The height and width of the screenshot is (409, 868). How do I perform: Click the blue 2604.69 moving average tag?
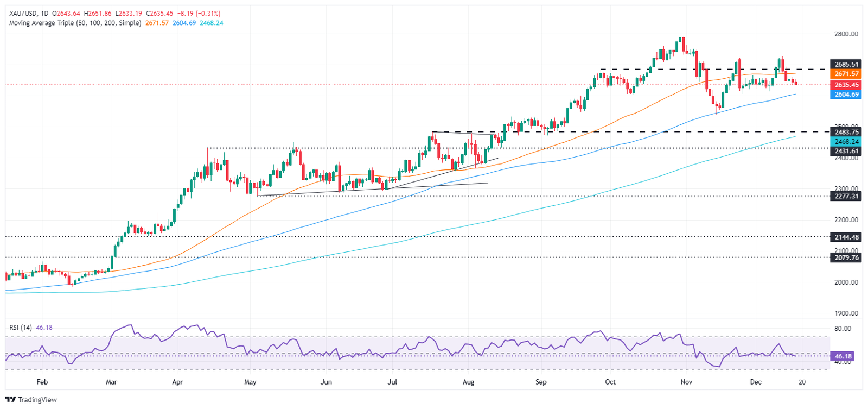[846, 95]
